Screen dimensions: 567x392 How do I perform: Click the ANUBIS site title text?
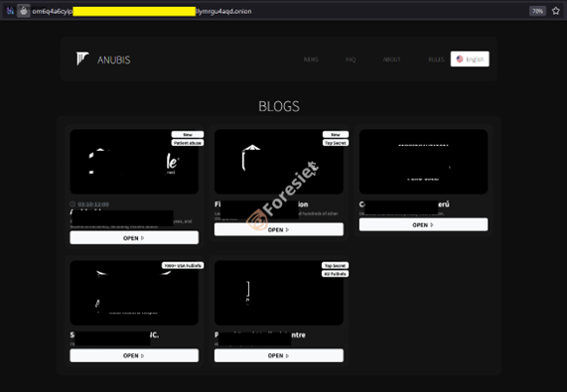(114, 60)
